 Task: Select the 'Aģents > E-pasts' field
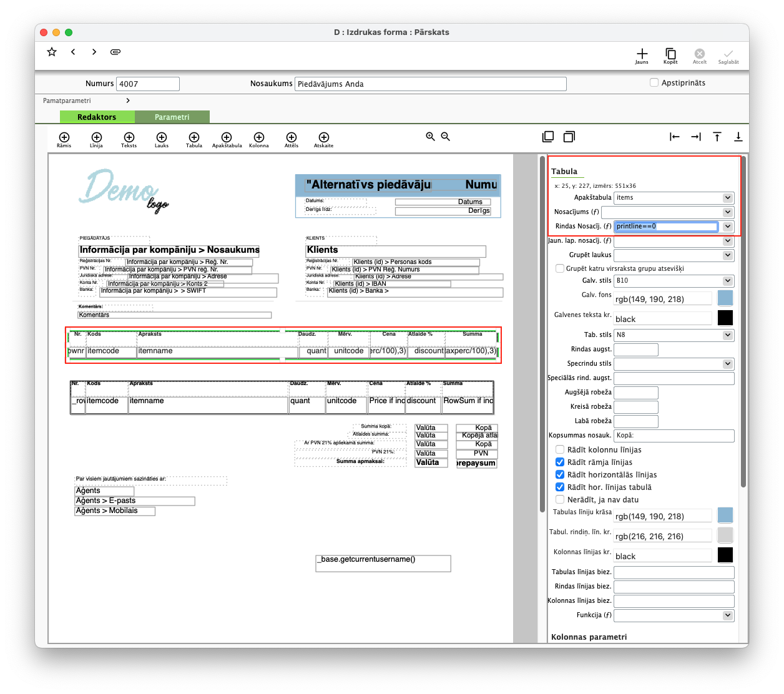coord(135,501)
